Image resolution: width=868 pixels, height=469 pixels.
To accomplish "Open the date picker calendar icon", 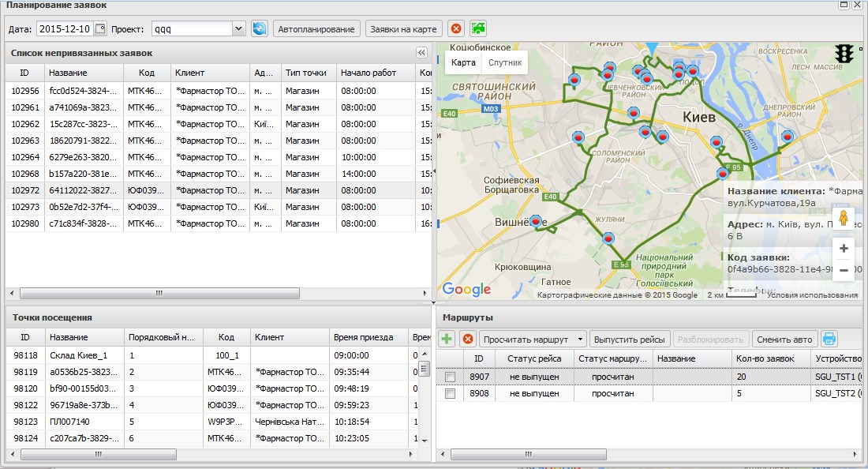I will [x=100, y=29].
